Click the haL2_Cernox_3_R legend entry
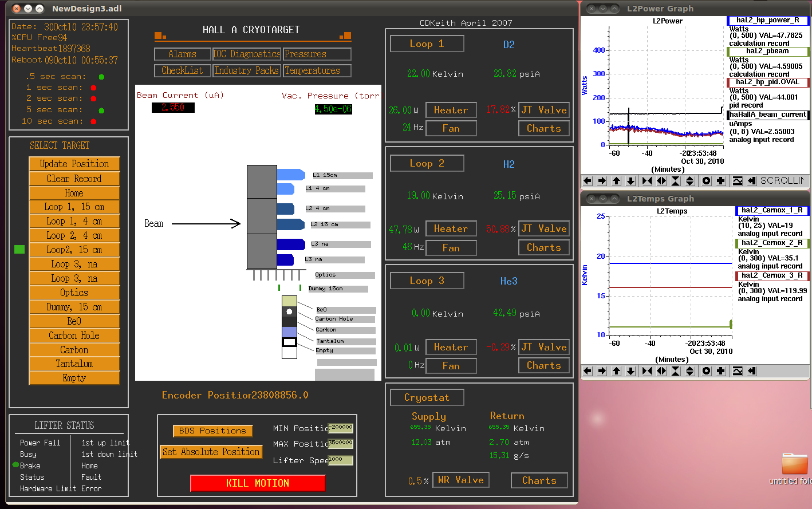The height and width of the screenshot is (509, 812). click(772, 276)
